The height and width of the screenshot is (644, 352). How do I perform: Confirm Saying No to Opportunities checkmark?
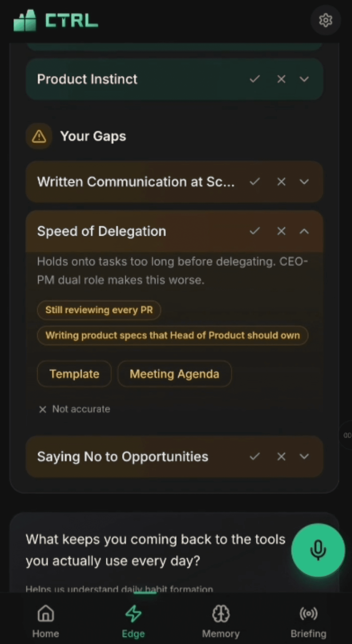[255, 457]
